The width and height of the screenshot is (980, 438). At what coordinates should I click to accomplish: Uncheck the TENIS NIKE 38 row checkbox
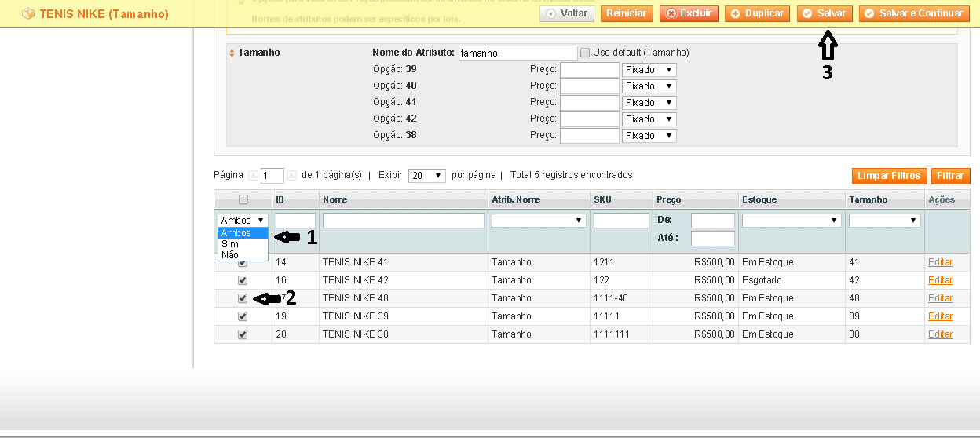[243, 334]
